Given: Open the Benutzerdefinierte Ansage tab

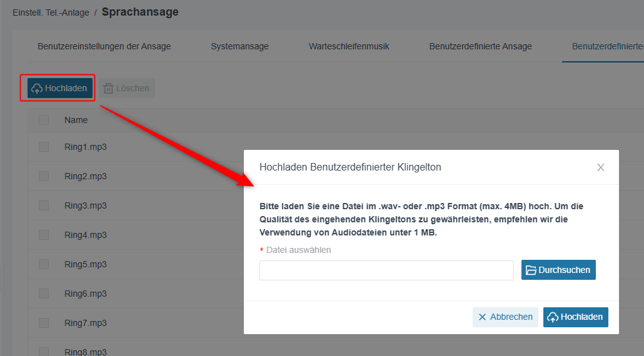Looking at the screenshot, I should click(481, 46).
